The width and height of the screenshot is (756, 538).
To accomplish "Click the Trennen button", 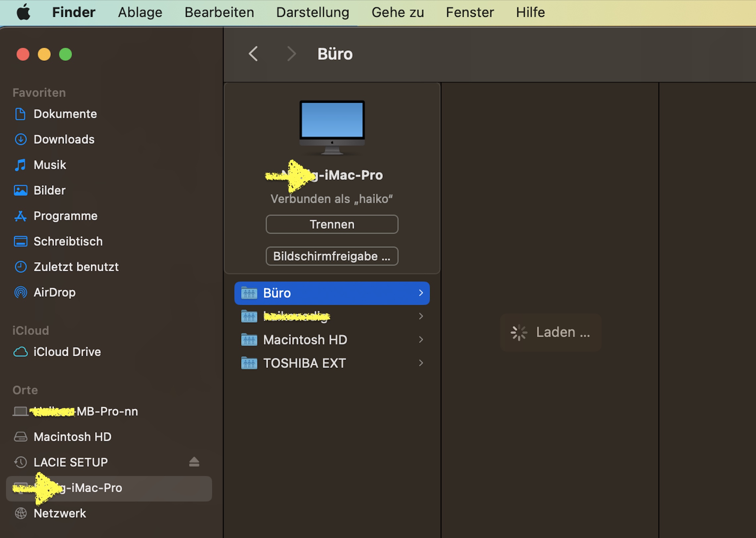I will tap(332, 224).
